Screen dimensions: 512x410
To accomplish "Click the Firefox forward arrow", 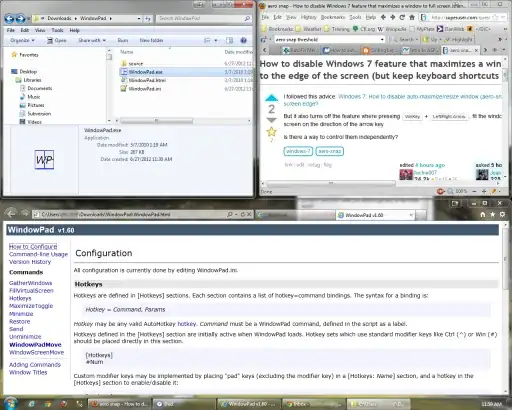I will coord(393,17).
